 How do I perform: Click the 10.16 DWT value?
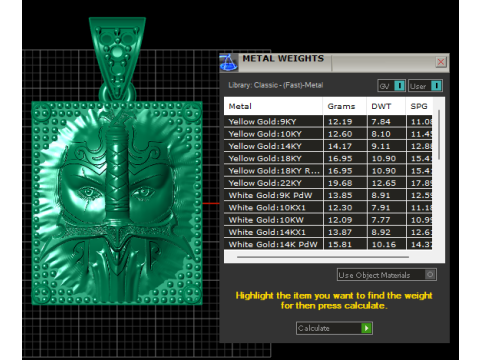[x=384, y=245]
